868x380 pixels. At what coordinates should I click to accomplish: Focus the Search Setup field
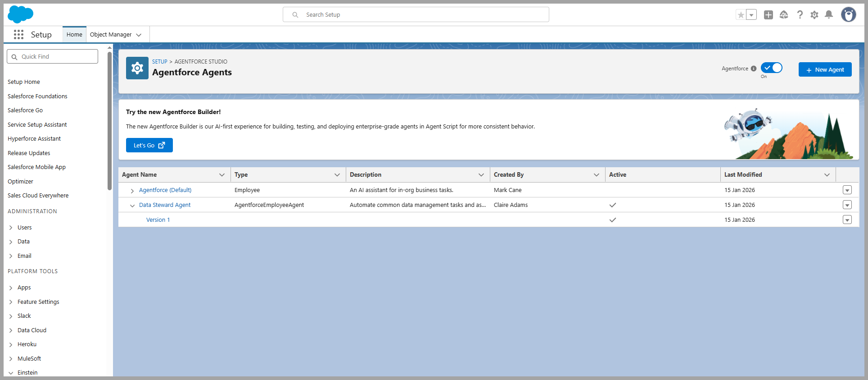point(416,14)
